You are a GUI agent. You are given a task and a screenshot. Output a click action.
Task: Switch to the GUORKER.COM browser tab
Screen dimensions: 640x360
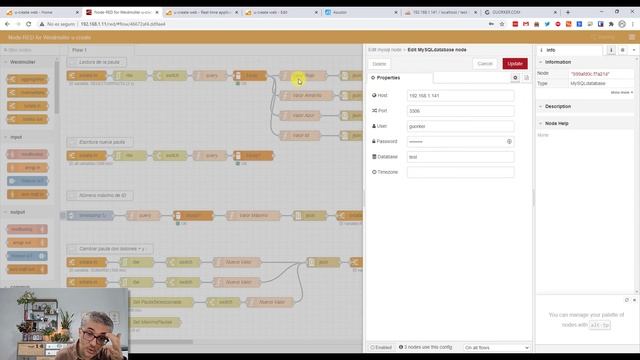(x=520, y=12)
